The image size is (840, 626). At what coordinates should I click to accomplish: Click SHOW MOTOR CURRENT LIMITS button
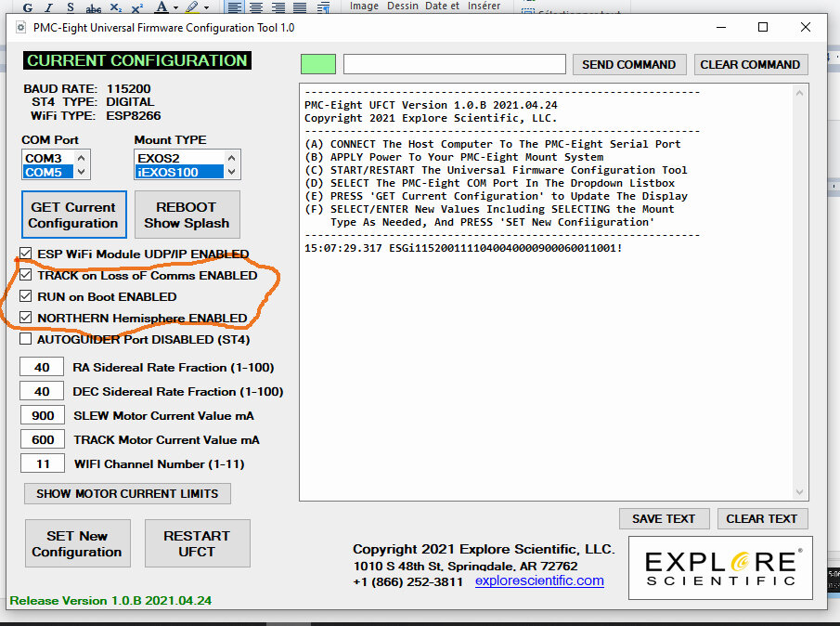click(x=127, y=493)
